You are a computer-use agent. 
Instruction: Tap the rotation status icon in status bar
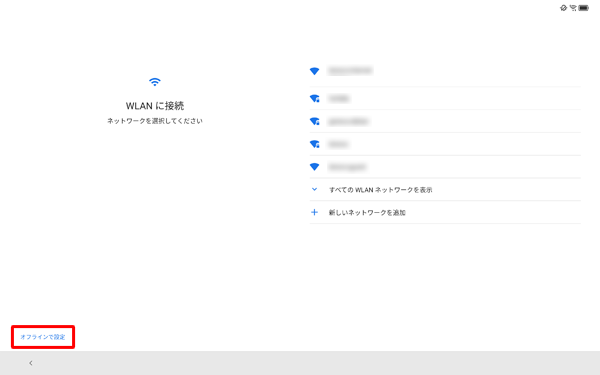pyautogui.click(x=563, y=8)
